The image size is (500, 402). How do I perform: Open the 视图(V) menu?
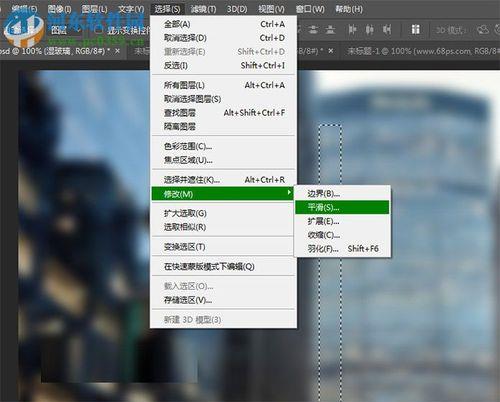(271, 9)
